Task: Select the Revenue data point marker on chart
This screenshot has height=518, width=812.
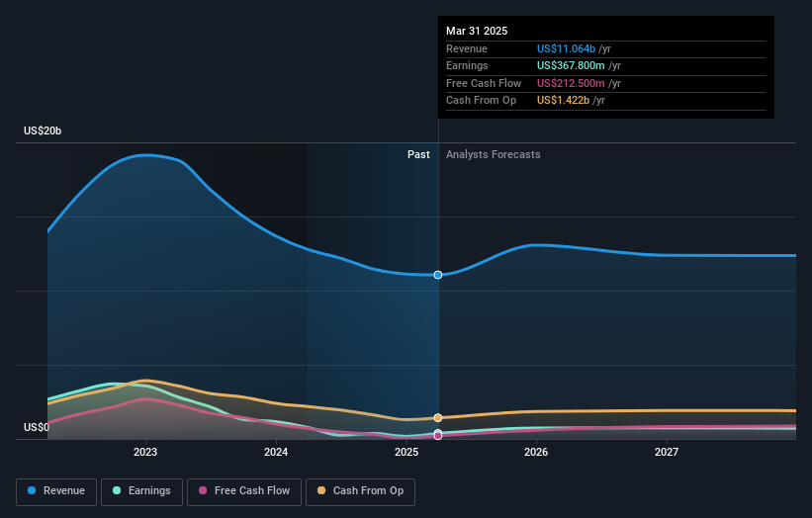Action: coord(438,275)
